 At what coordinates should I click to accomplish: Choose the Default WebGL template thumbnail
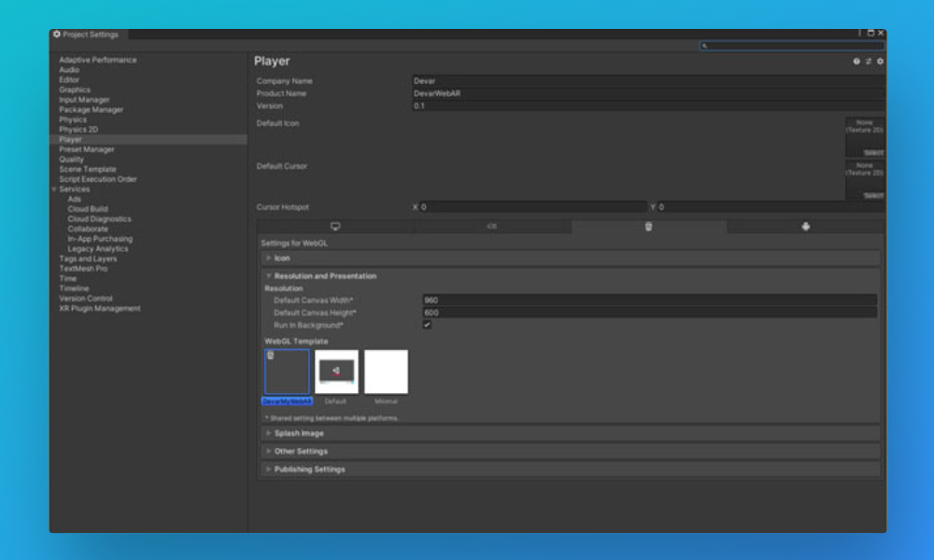336,371
